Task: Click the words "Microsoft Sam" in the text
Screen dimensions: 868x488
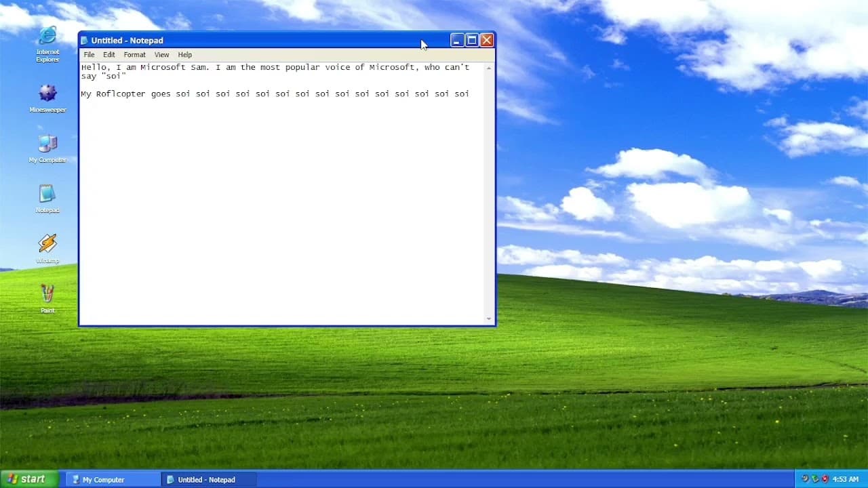Action: [x=175, y=68]
